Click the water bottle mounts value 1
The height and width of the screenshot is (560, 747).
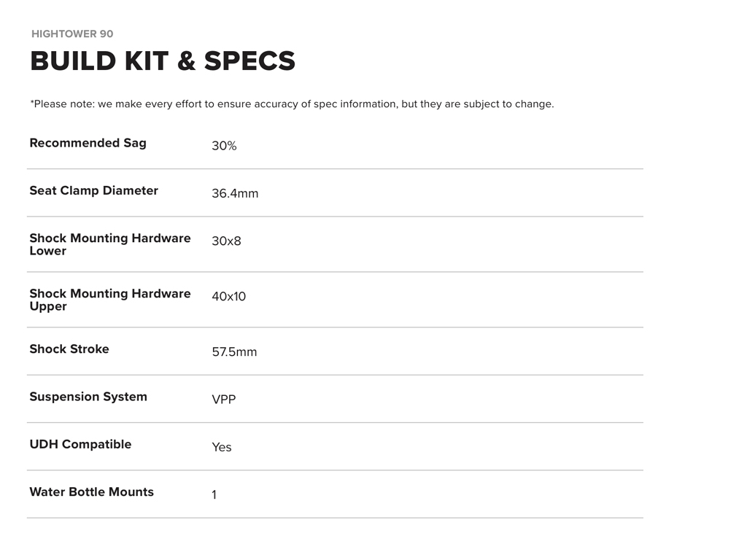[214, 495]
